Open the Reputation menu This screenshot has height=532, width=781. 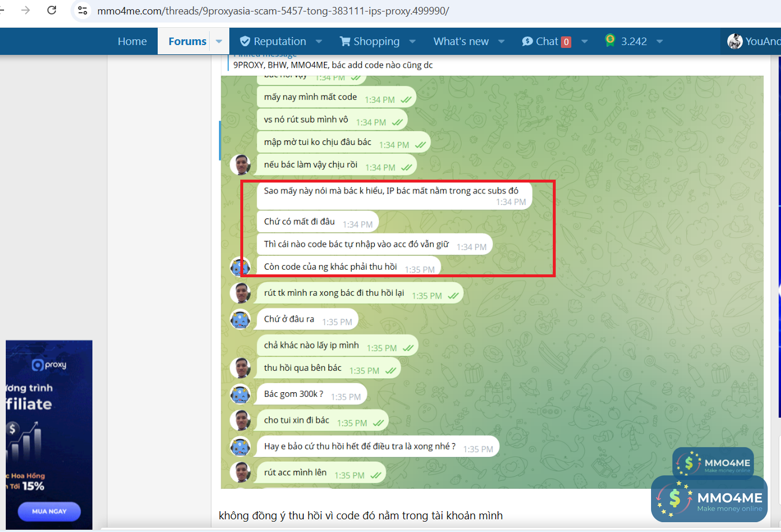coord(273,42)
